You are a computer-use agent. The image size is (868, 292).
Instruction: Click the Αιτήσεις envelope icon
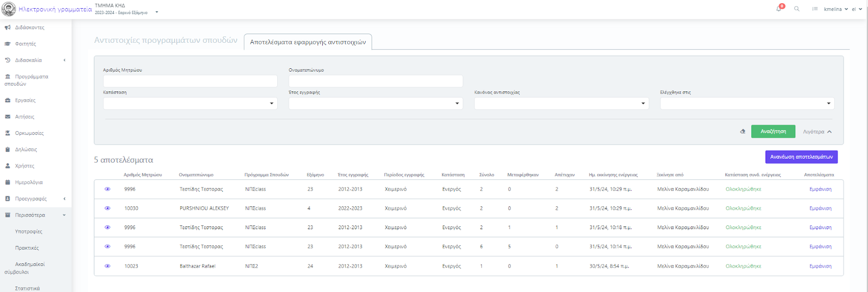[8, 116]
